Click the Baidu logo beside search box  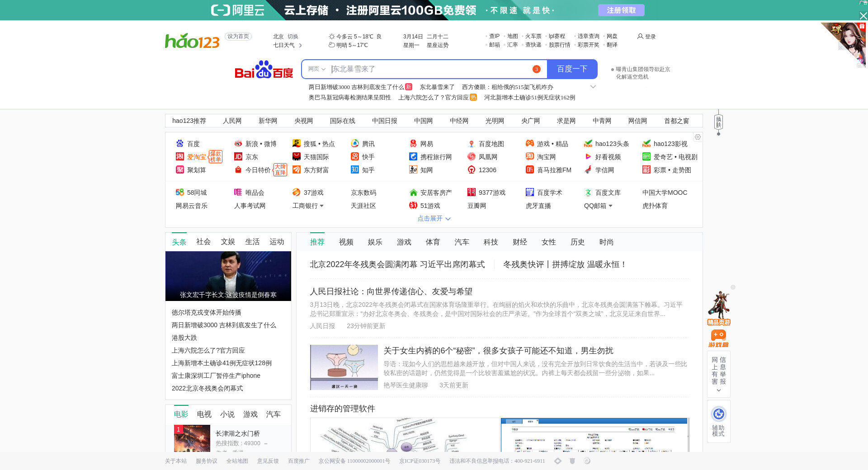[264, 70]
